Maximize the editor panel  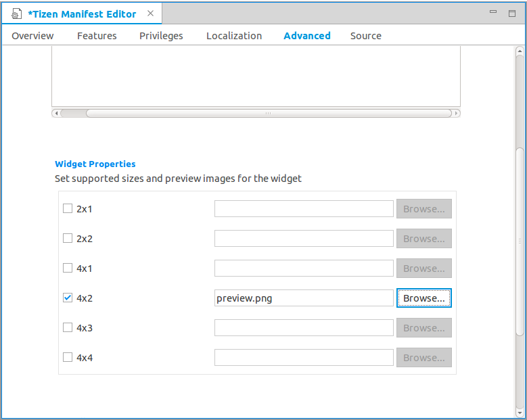click(512, 14)
